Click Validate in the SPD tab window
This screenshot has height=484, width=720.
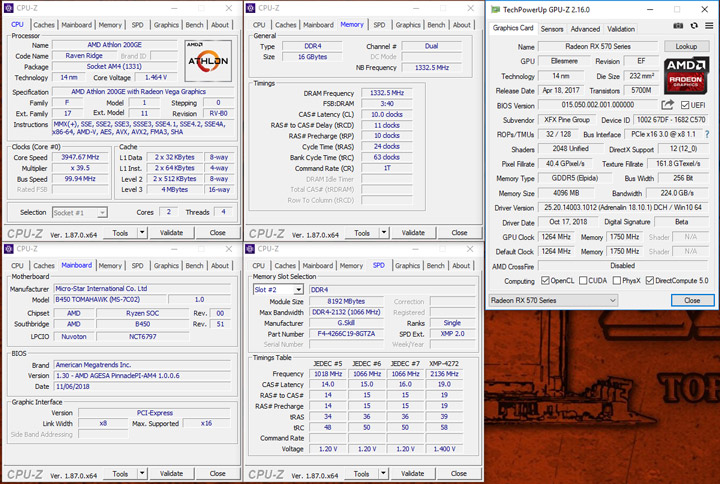coord(412,473)
